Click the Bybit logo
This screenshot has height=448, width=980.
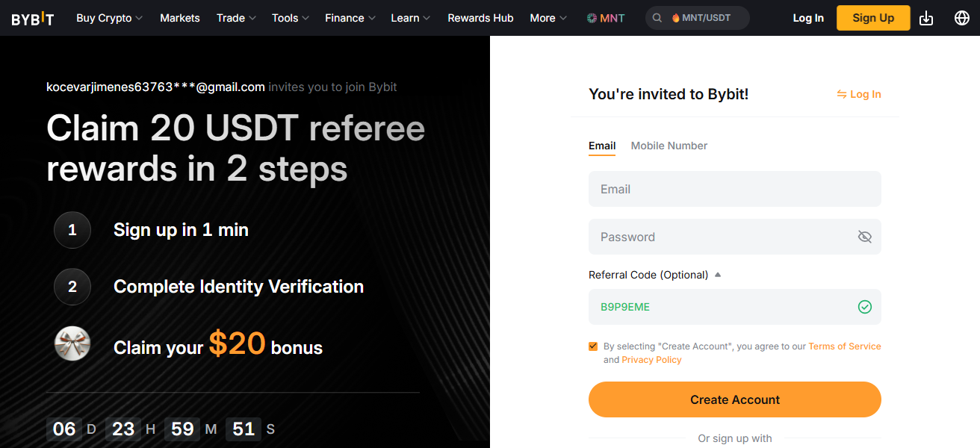click(x=32, y=18)
